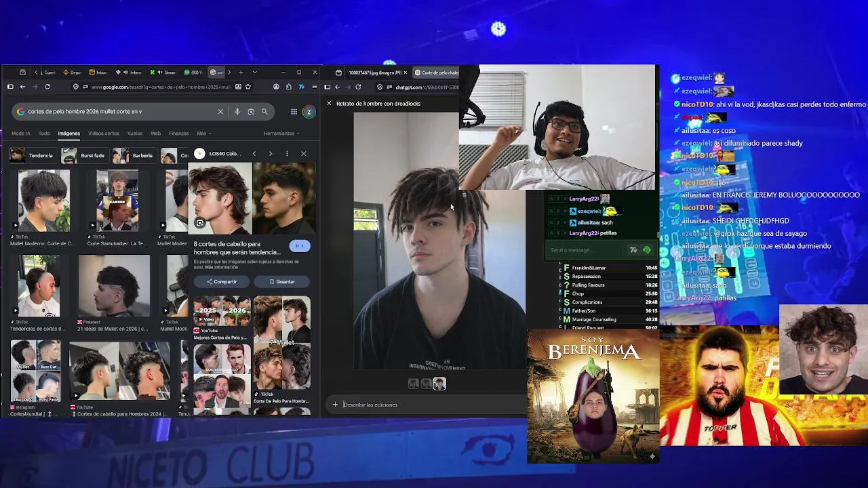The image size is (868, 488).
Task: Click the magnifier search button in Google
Action: (x=265, y=112)
